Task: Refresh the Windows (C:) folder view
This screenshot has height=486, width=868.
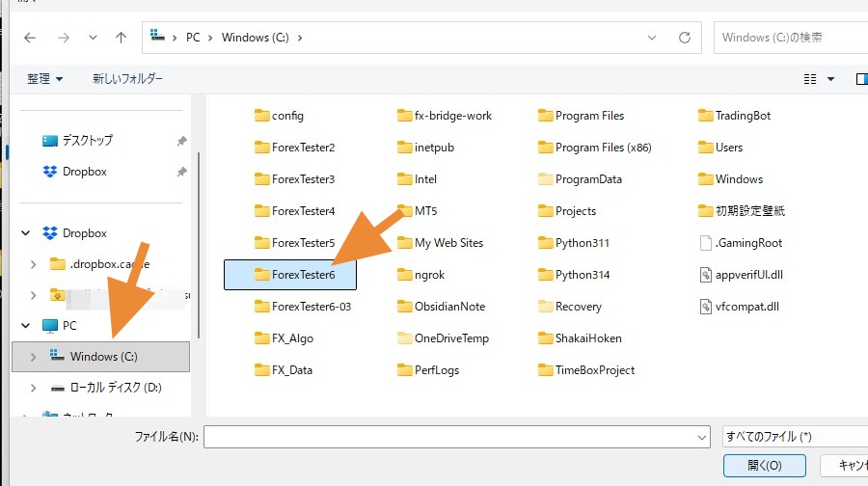Action: [x=685, y=38]
